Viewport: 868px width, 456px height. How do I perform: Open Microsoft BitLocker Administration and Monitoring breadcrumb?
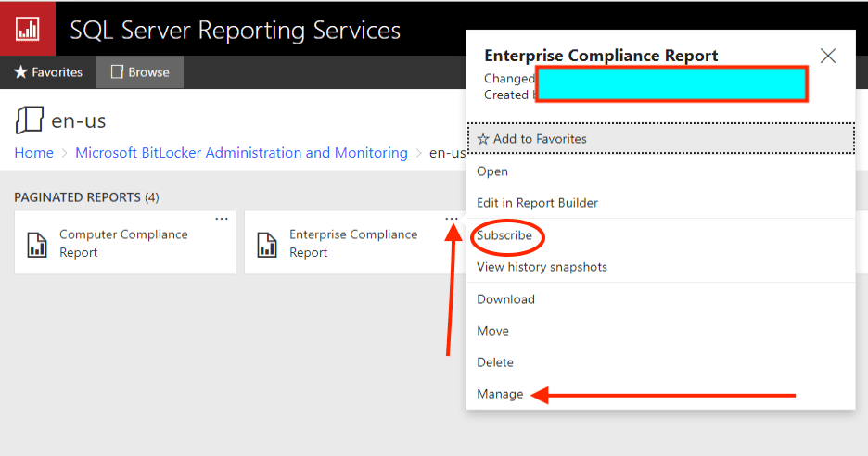click(241, 153)
